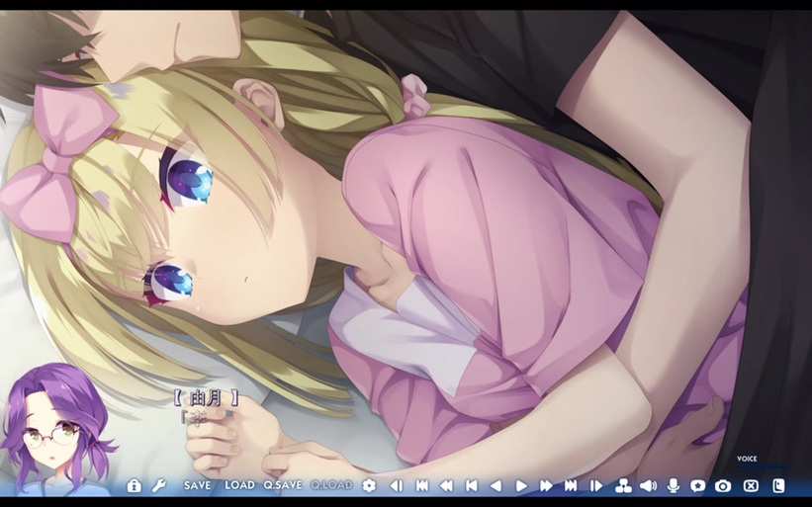Image resolution: width=812 pixels, height=507 pixels.
Task: Click the microphone voice icon
Action: (674, 486)
